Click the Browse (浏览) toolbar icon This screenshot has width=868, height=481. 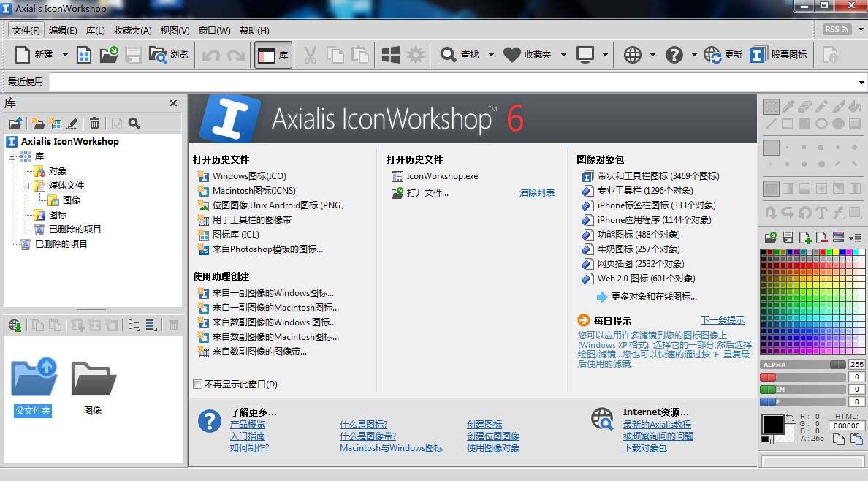158,55
